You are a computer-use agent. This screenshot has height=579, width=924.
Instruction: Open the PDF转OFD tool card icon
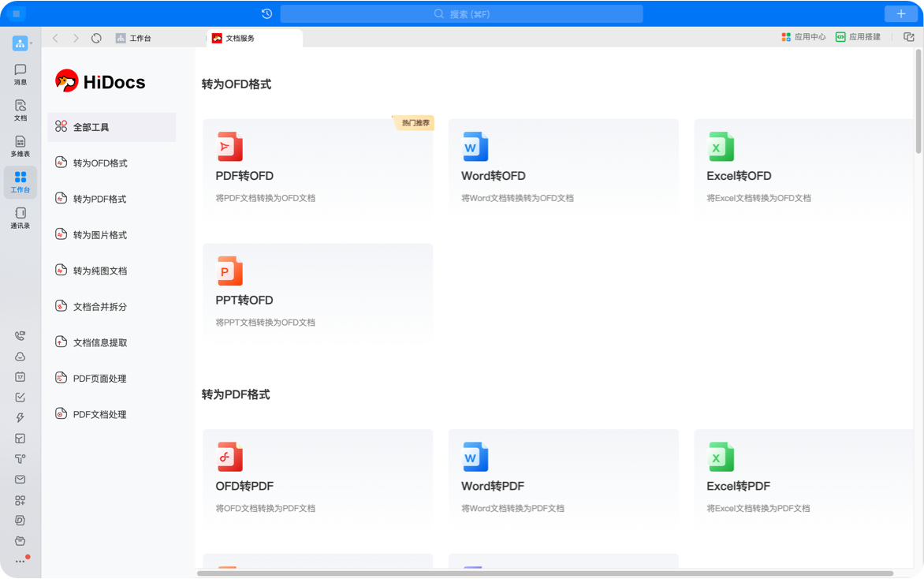point(230,146)
